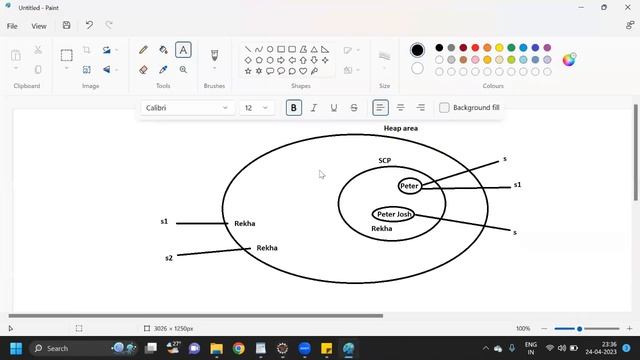Pick the red colour swatch

tap(475, 48)
